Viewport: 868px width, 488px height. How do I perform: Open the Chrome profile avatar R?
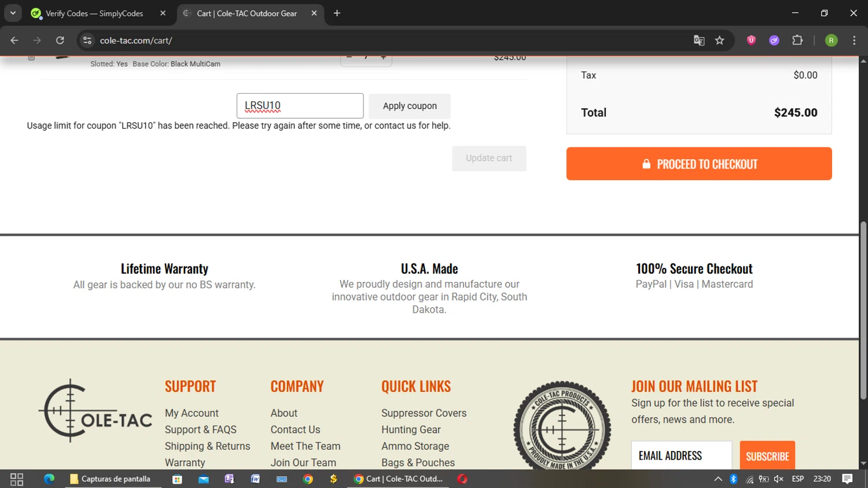click(x=831, y=41)
